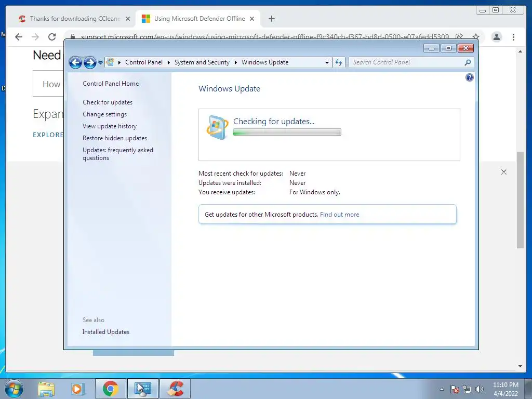Click the Windows Update heading
Viewport: 532px width, 399px height.
coord(229,89)
